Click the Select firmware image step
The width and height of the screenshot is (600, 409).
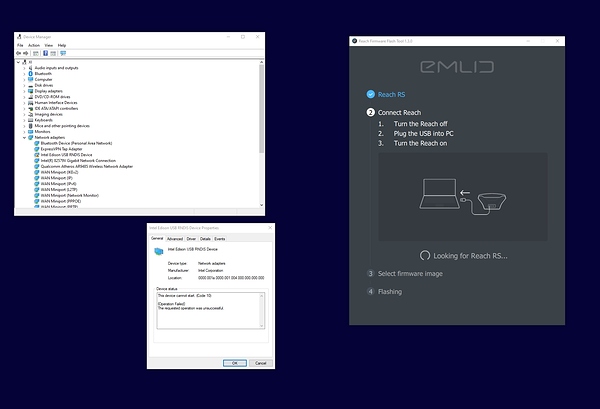point(410,274)
